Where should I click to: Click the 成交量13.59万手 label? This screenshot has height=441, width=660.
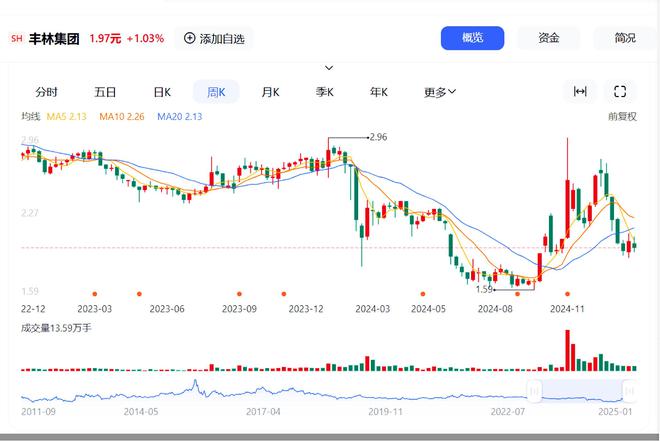[x=56, y=328]
